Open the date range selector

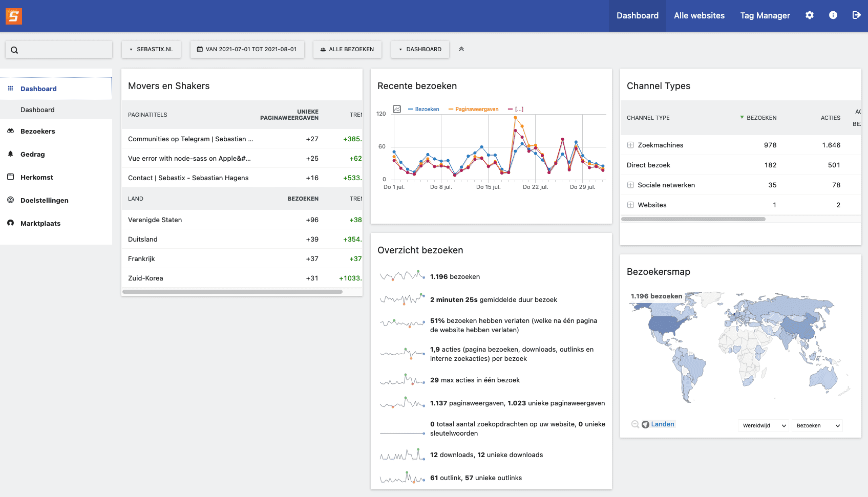click(x=247, y=50)
